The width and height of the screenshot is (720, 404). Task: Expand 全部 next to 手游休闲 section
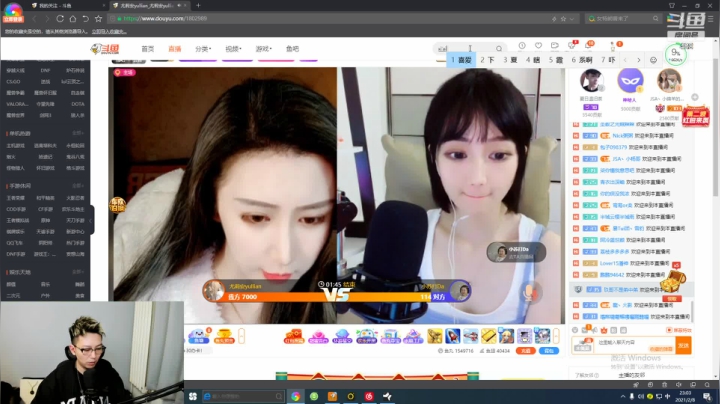coord(78,186)
